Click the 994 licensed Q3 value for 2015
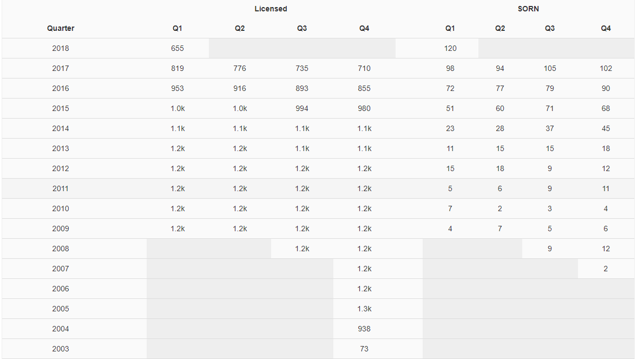The image size is (644, 359). [x=302, y=109]
